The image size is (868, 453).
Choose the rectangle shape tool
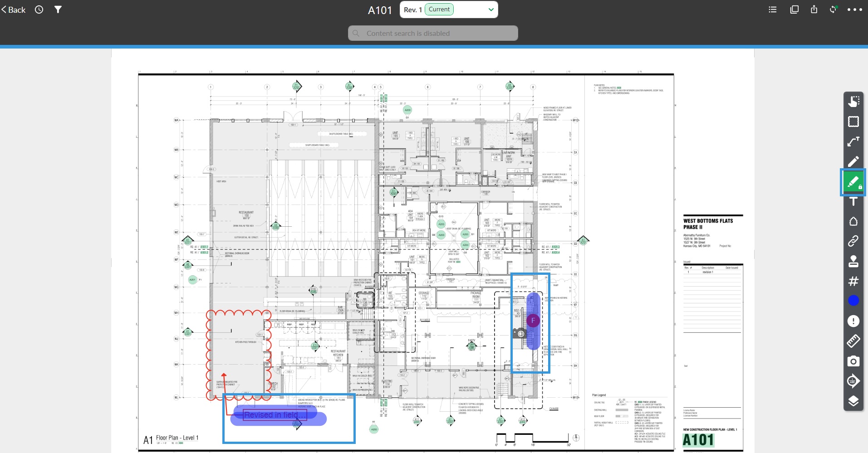pos(853,122)
